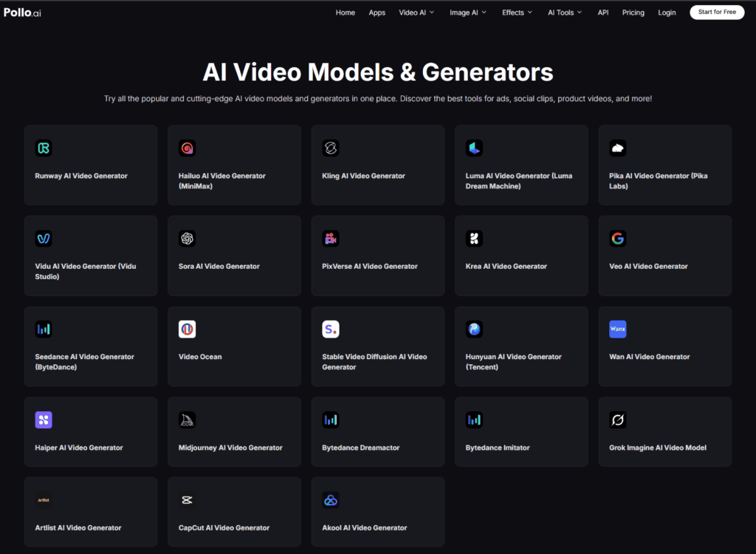Open Midjourney AI Video Generator link

coord(230,448)
